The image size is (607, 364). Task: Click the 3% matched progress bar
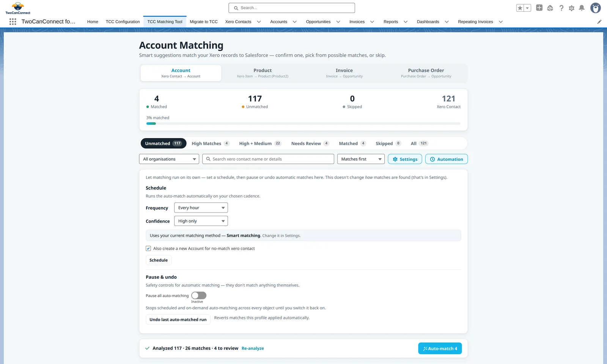point(303,124)
